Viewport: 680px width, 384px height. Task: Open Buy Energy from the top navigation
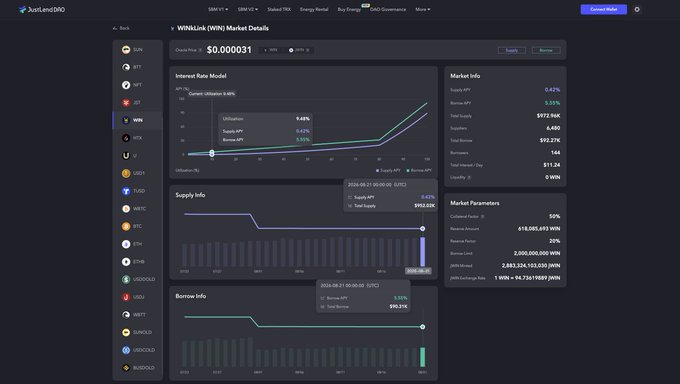coord(349,9)
